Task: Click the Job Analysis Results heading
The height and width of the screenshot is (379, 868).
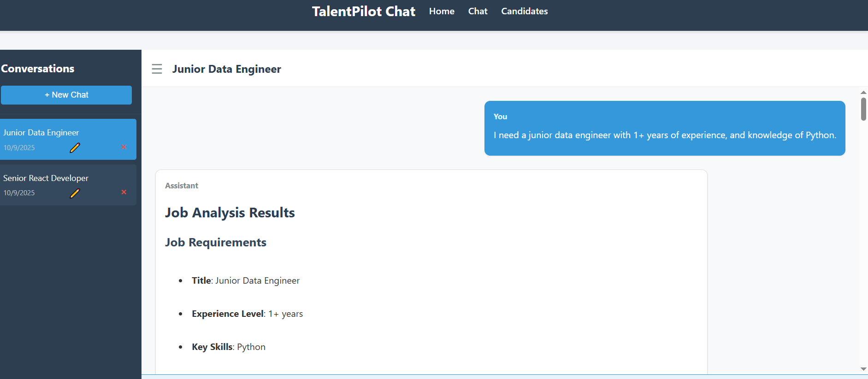Action: tap(230, 213)
